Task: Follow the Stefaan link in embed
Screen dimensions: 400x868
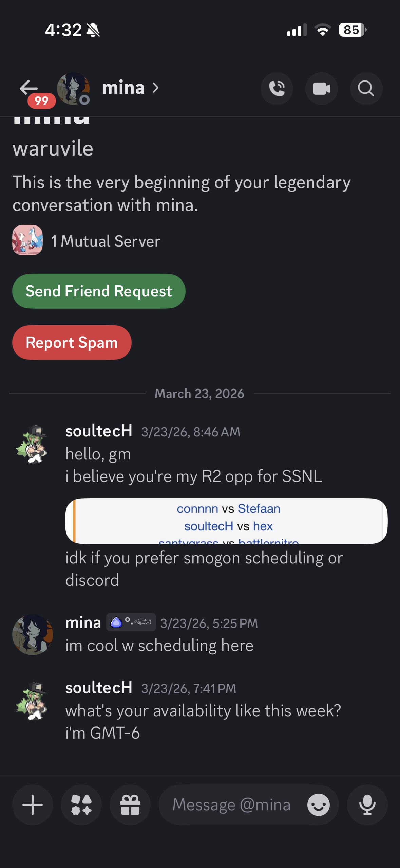Action: pos(259,509)
